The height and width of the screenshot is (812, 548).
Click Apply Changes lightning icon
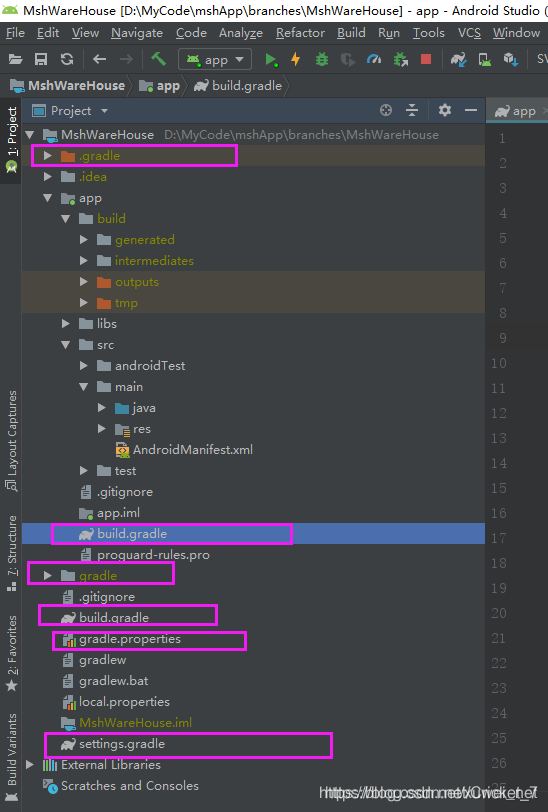pos(296,60)
